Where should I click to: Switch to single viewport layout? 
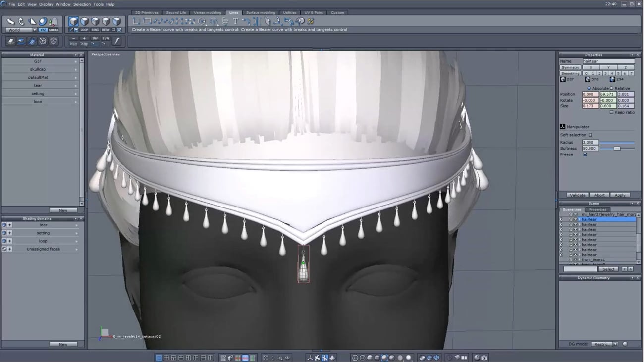point(159,358)
